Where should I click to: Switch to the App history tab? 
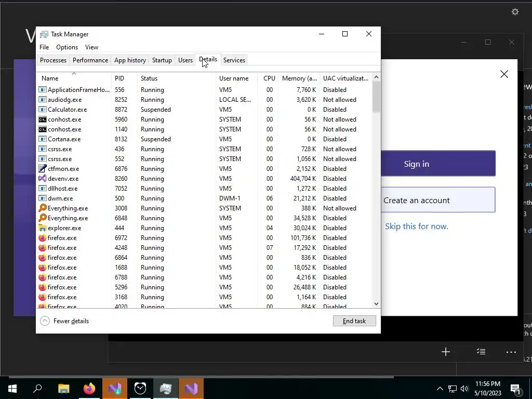click(130, 60)
